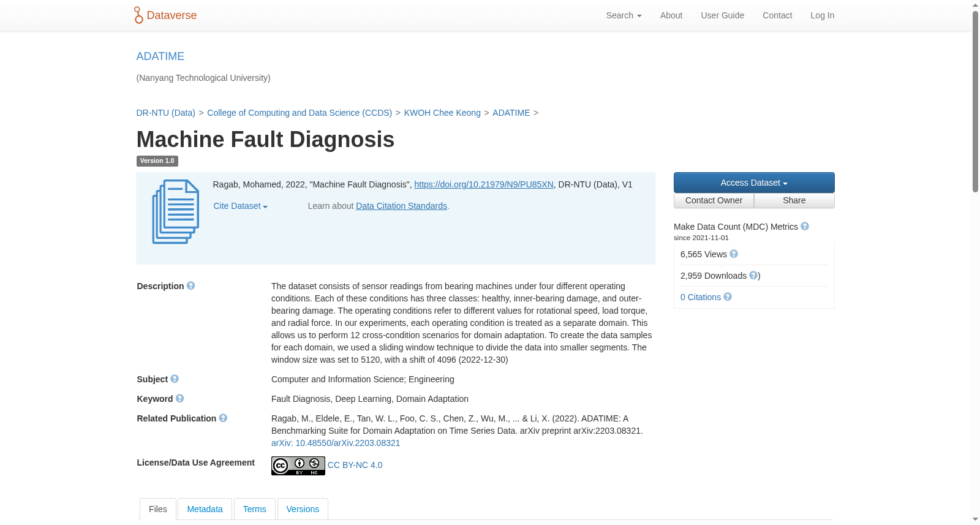
Task: Open the About page
Action: [671, 15]
